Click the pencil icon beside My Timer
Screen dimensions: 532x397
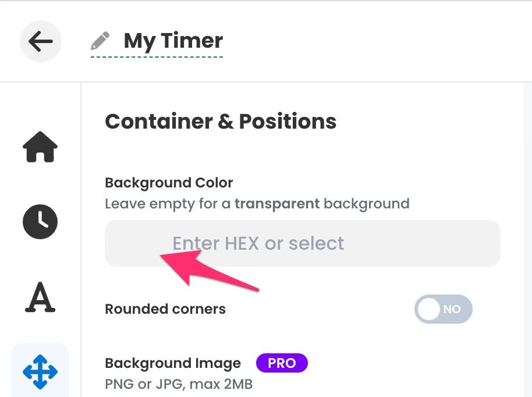click(100, 40)
